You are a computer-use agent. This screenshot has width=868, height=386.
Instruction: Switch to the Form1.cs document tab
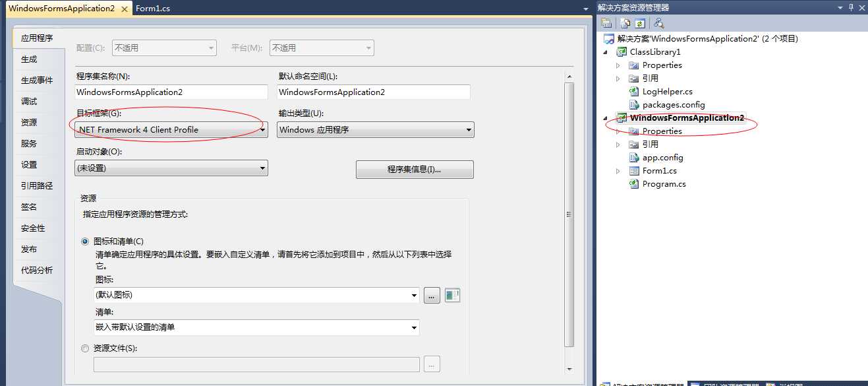point(152,9)
